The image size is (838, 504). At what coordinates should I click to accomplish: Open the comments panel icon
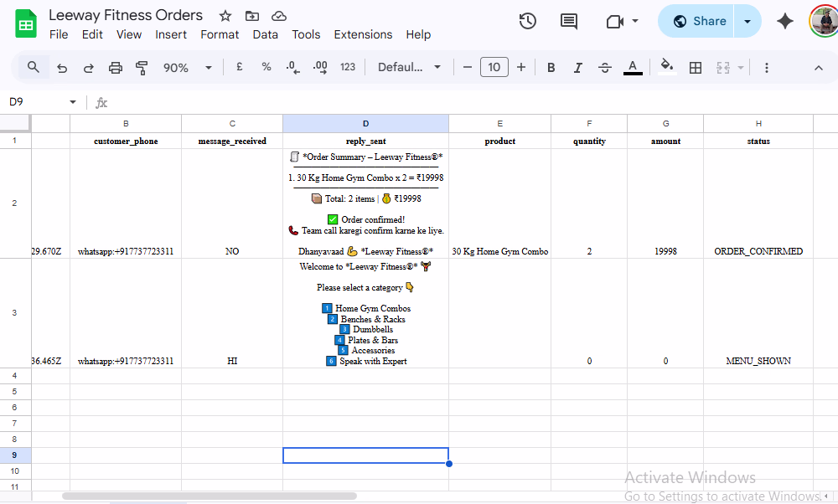pyautogui.click(x=569, y=22)
